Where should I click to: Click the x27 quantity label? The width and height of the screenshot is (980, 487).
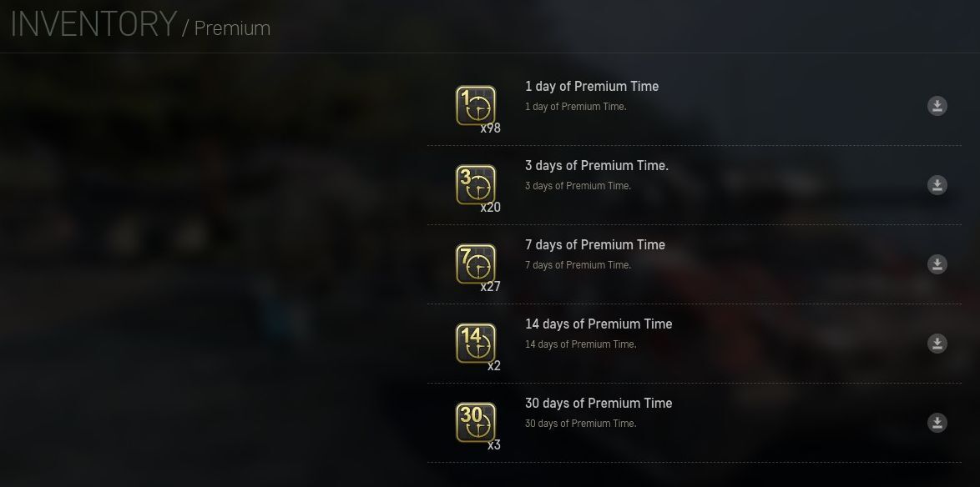491,287
